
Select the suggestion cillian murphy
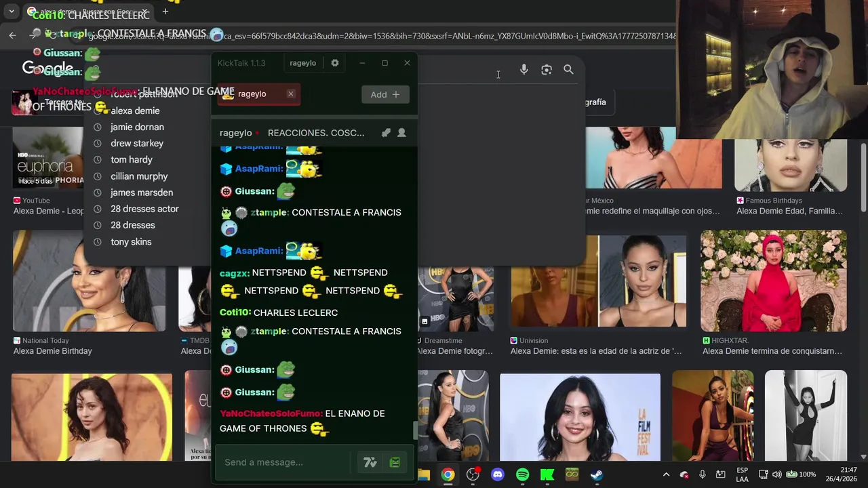point(139,176)
